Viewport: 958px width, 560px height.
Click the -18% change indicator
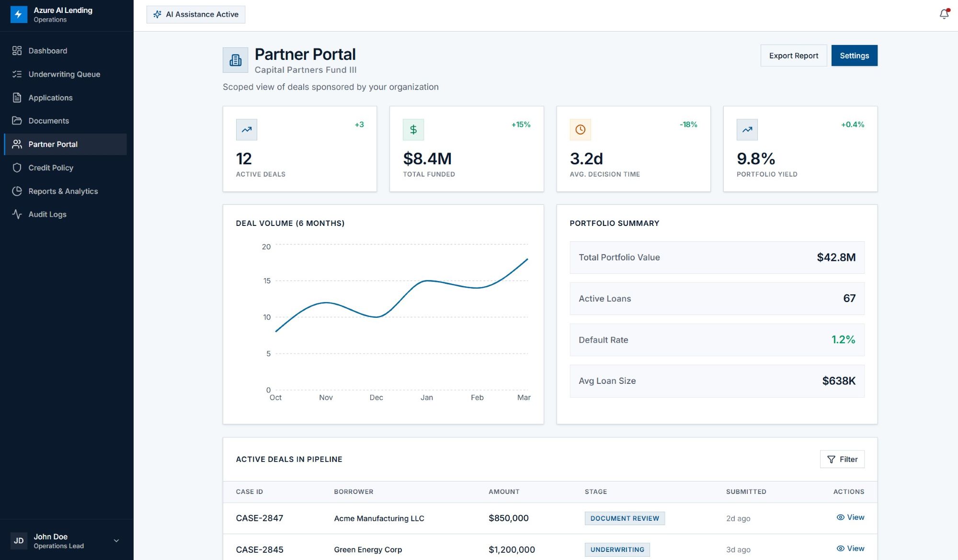coord(688,124)
